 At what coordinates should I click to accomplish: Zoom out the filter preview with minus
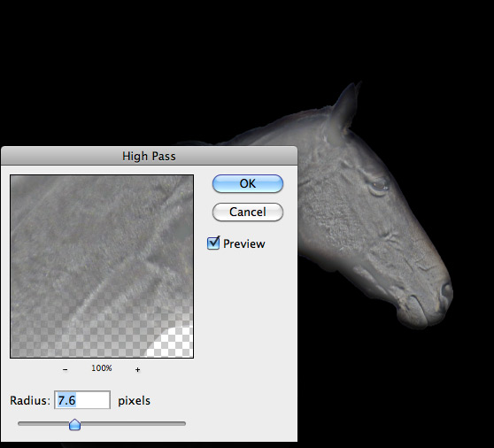[x=66, y=369]
